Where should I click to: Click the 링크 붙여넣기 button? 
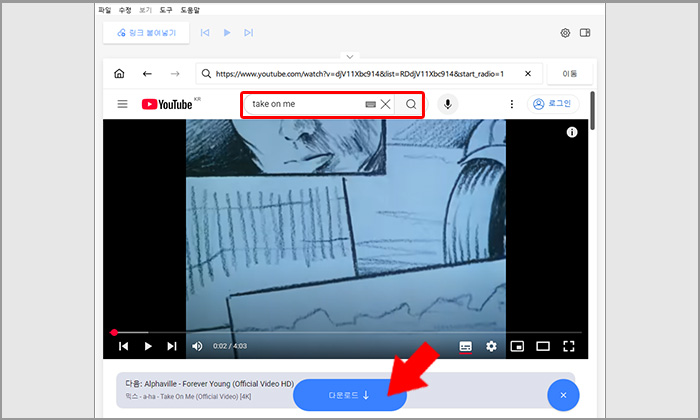146,33
